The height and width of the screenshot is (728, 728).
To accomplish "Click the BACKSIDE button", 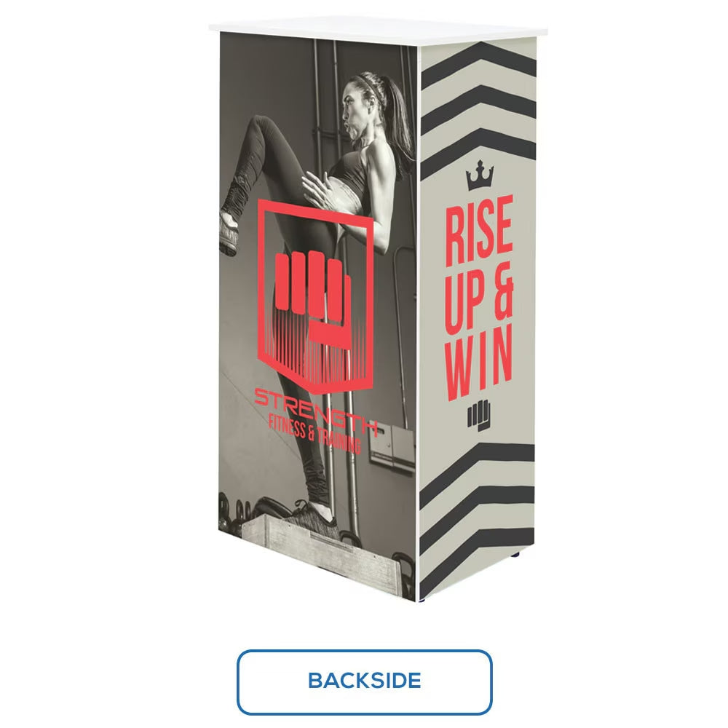I will [x=364, y=681].
